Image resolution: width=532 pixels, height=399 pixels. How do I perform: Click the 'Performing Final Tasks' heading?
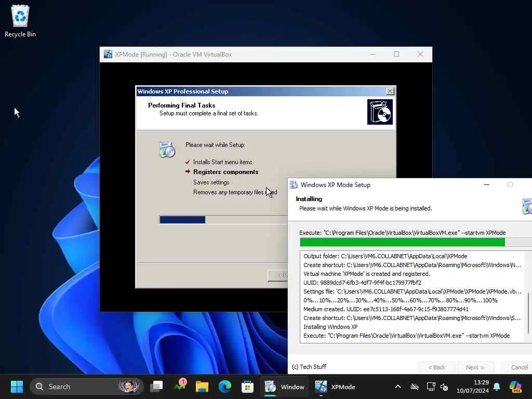pos(181,105)
